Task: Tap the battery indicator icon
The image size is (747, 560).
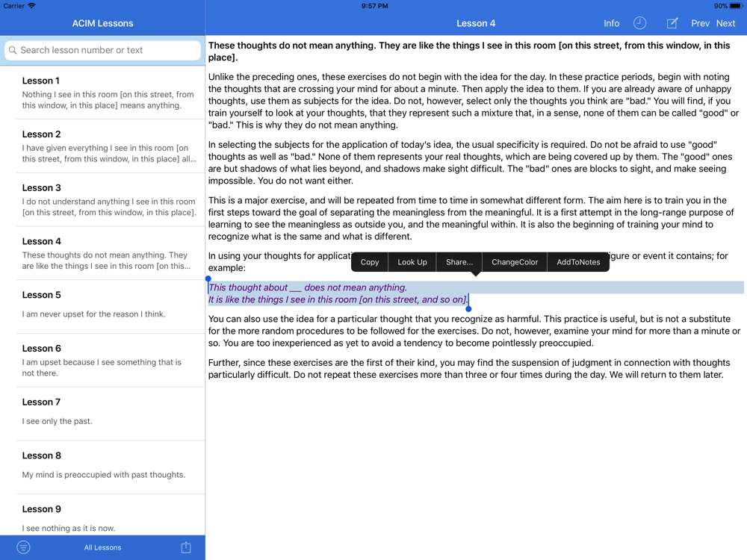Action: pos(737,6)
